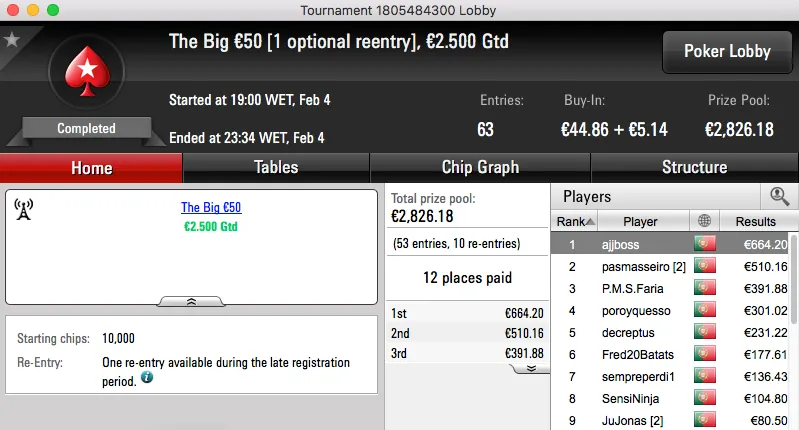Click the globe country column header
The height and width of the screenshot is (430, 799).
705,222
